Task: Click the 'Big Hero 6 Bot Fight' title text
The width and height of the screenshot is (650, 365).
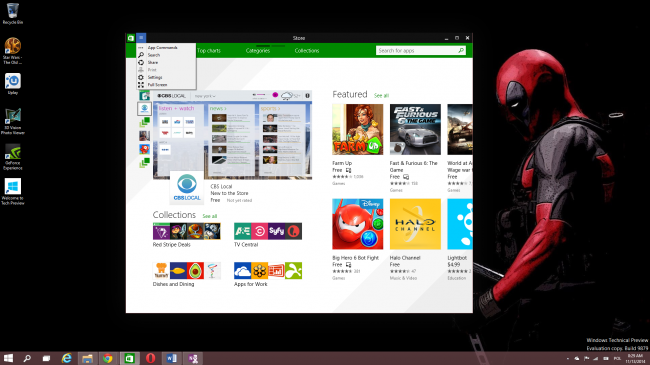Action: click(x=356, y=258)
